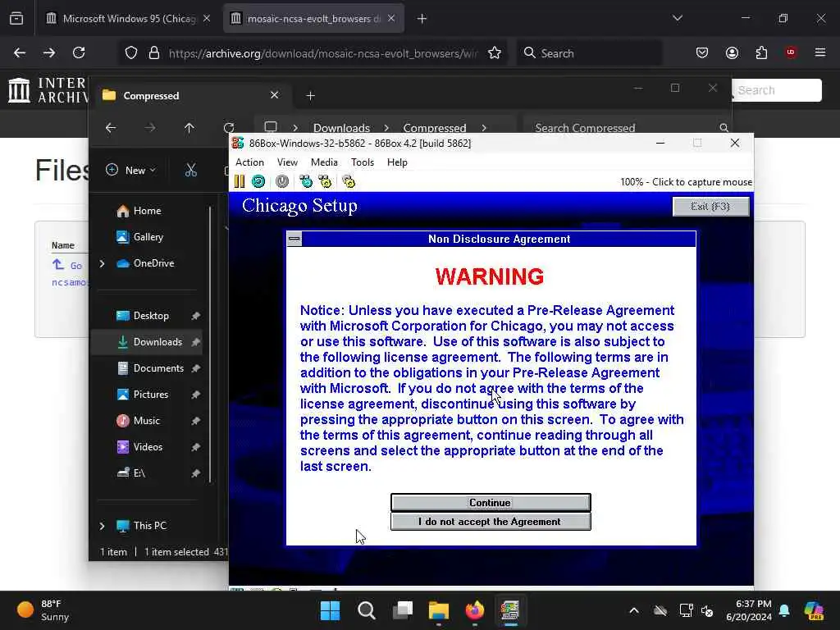This screenshot has width=840, height=630.
Task: Go up one folder in File Explorer
Action: 189,128
